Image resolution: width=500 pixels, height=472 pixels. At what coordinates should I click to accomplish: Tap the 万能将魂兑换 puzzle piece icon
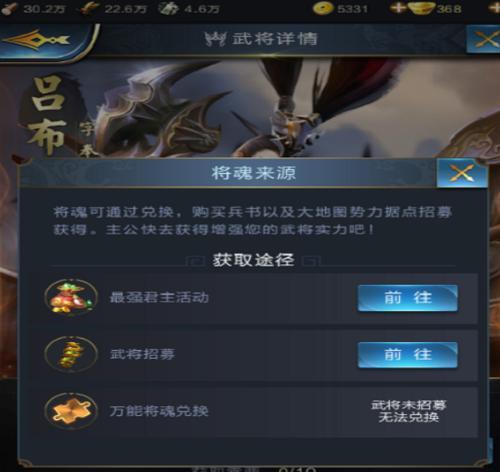click(71, 411)
